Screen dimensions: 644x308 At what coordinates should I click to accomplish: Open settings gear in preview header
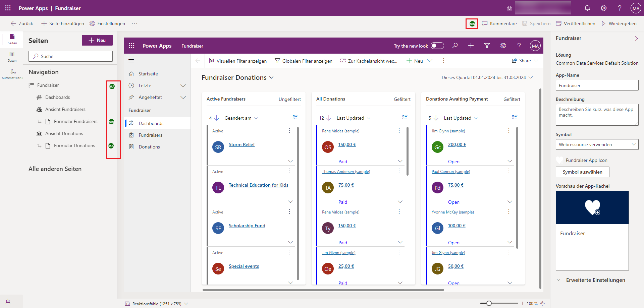click(503, 46)
